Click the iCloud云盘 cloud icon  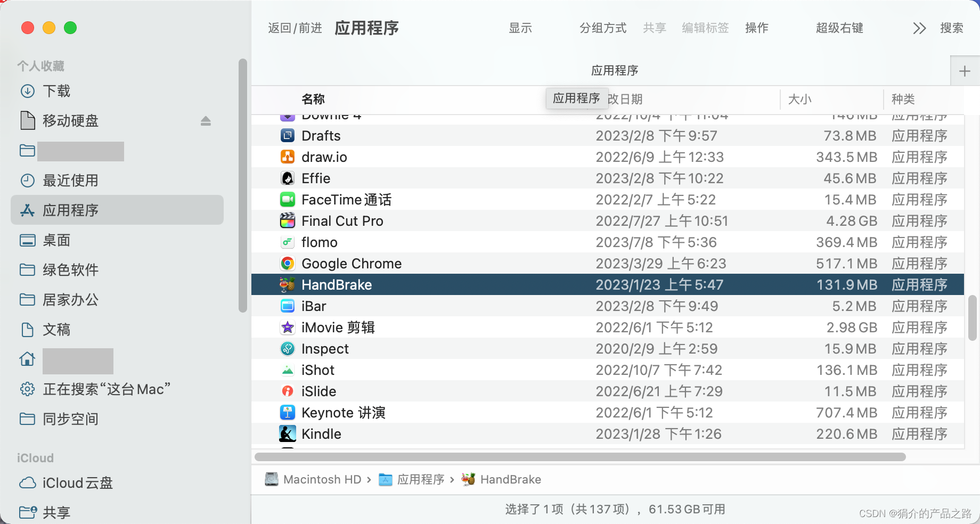pos(28,483)
